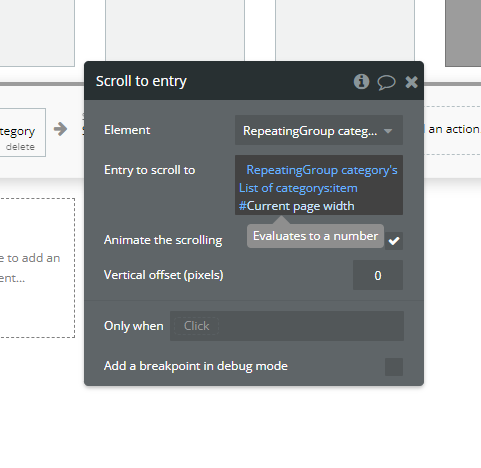481x468 pixels.
Task: Click the #Current page width expression text
Action: coord(297,206)
